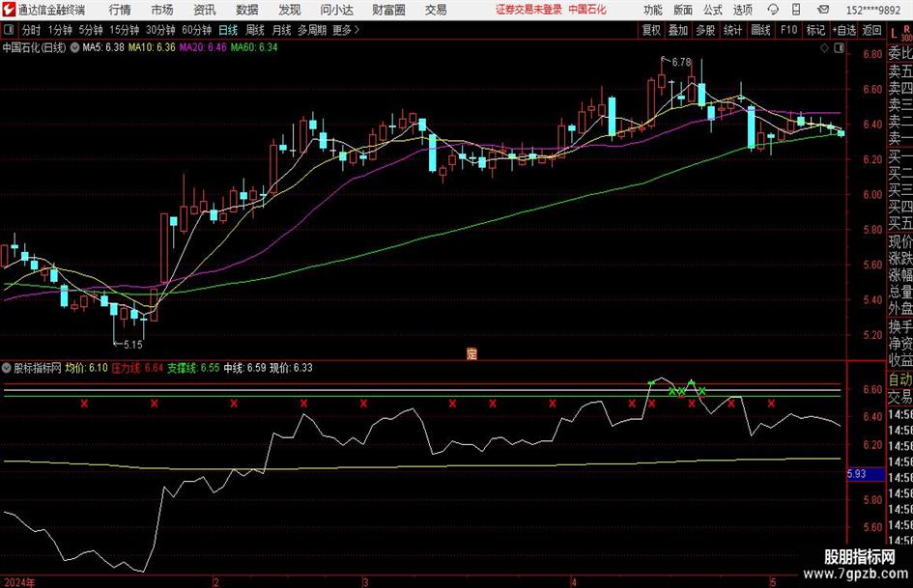Click +自选 to add to watchlist
This screenshot has height=588, width=913.
[844, 30]
